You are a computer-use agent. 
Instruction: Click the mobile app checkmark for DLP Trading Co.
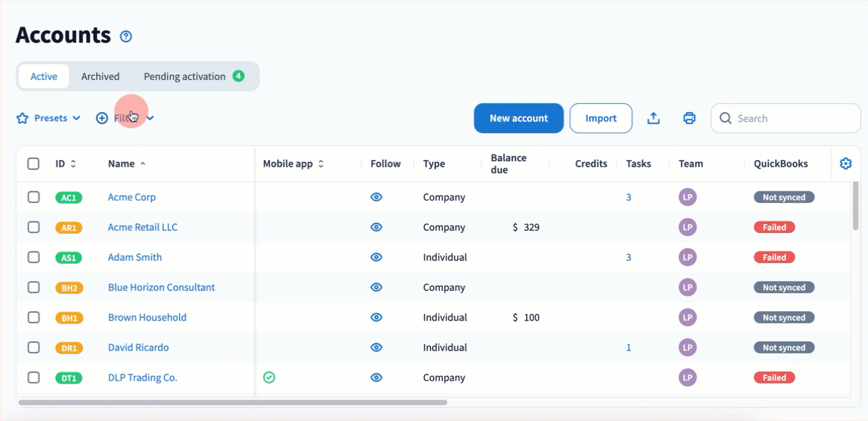pyautogui.click(x=269, y=377)
